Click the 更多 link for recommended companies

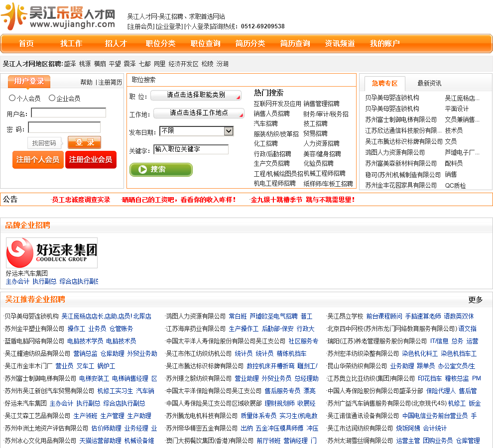[x=475, y=300]
